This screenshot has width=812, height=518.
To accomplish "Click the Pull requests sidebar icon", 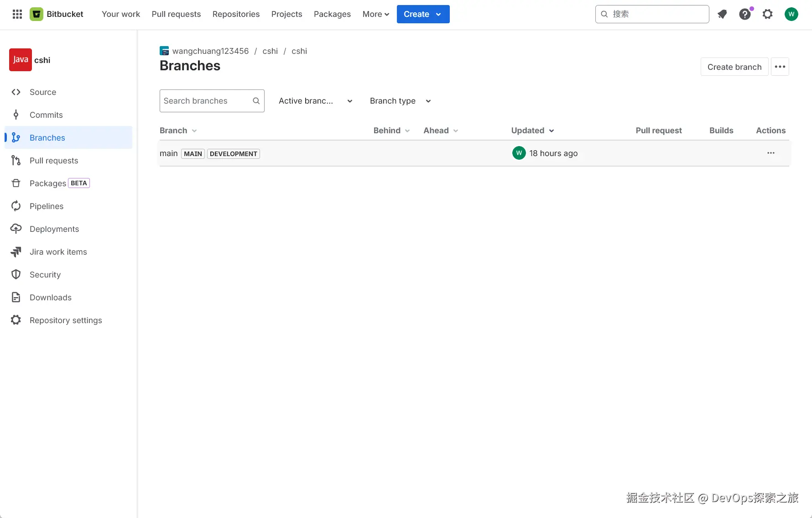I will [16, 161].
